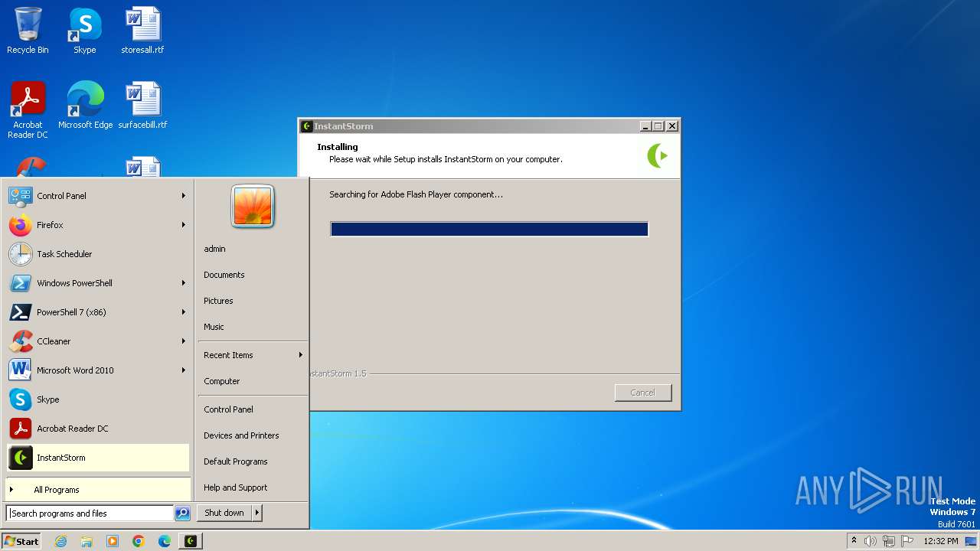
Task: Open the Documents library link
Action: pos(253,275)
